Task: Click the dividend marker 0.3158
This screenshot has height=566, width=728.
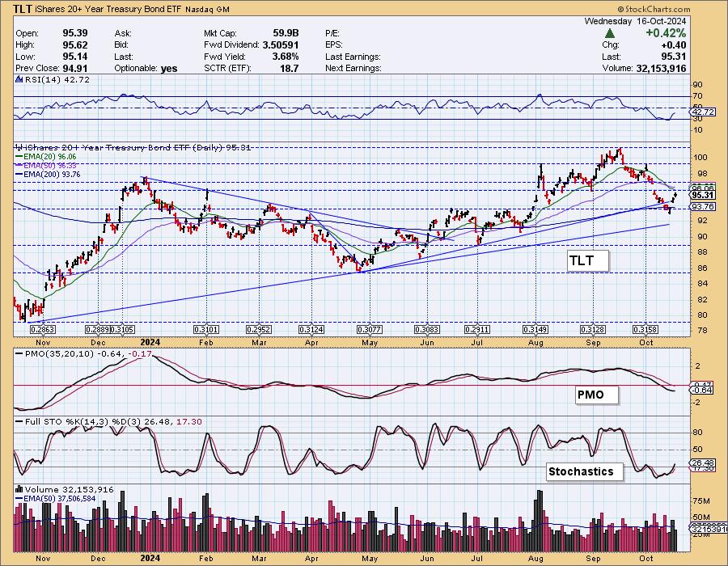Action: tap(645, 329)
